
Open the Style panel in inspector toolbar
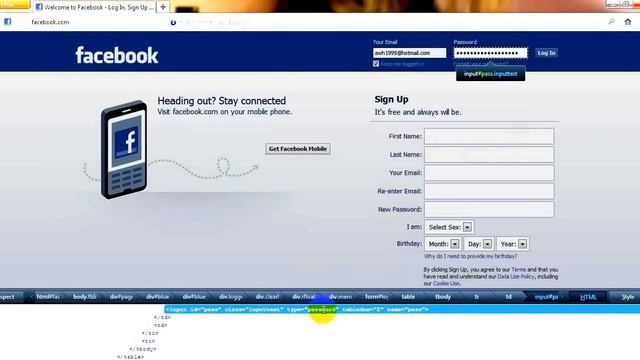click(627, 297)
